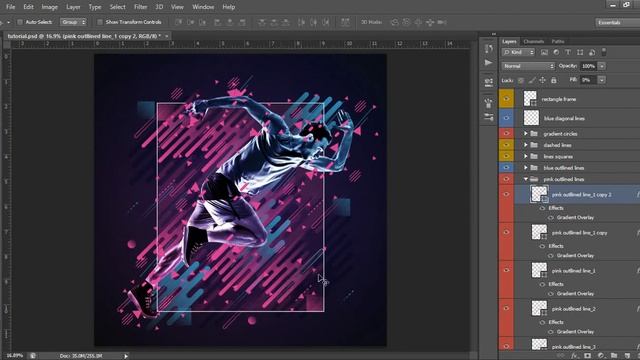This screenshot has height=360, width=640.
Task: Click the lock image pixels brush icon
Action: click(532, 80)
